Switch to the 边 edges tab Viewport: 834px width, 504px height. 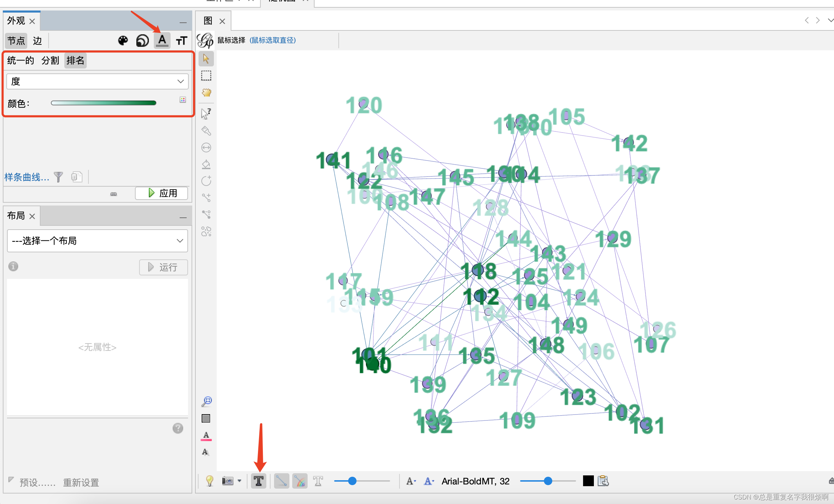point(37,41)
